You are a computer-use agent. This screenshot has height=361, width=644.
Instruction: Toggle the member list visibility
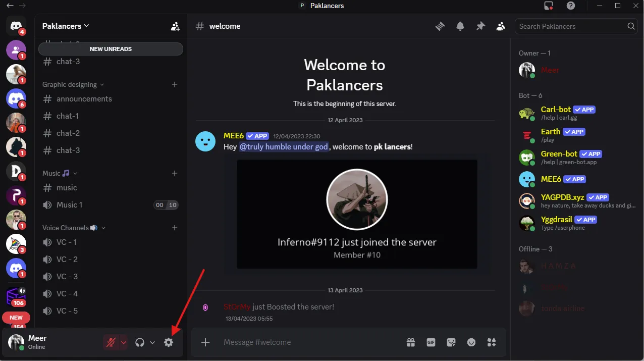[x=501, y=26]
